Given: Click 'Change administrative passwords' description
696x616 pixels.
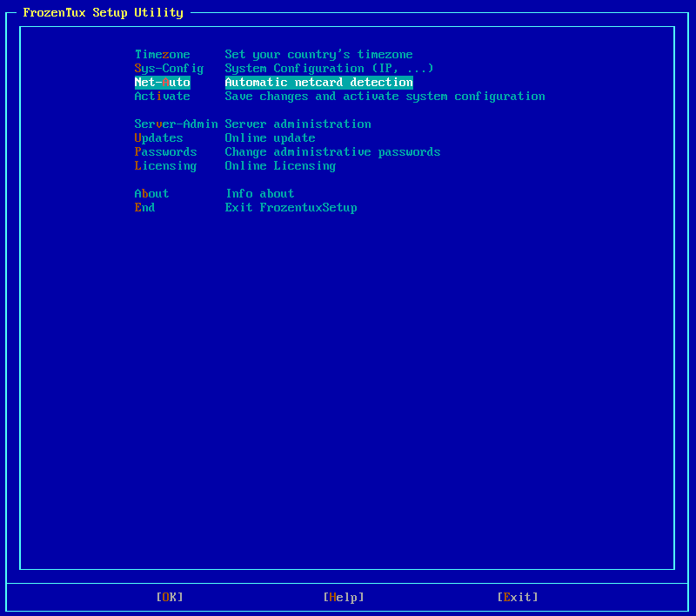Looking at the screenshot, I should [332, 151].
